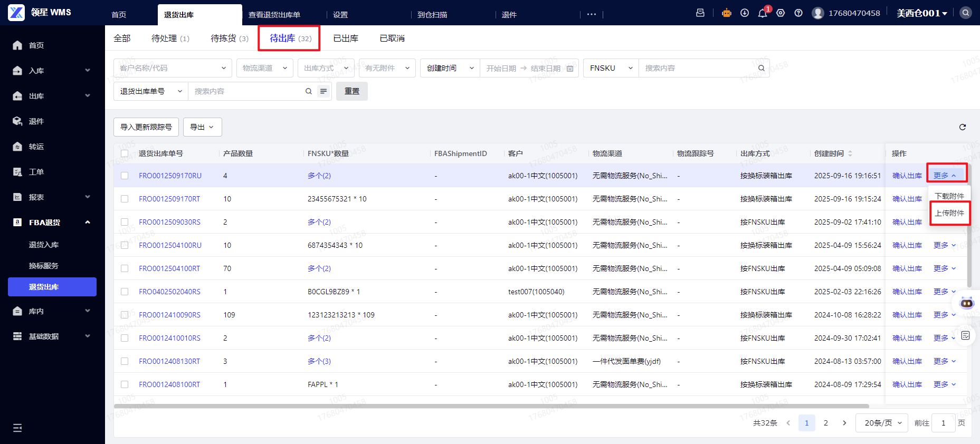Open the 物流渠道 filter dropdown
The width and height of the screenshot is (980, 444).
click(265, 68)
